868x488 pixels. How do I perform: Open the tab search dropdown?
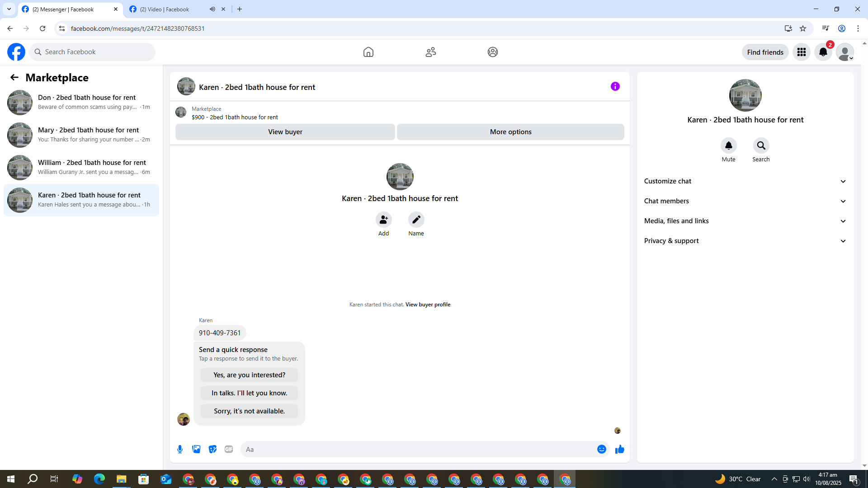(9, 9)
